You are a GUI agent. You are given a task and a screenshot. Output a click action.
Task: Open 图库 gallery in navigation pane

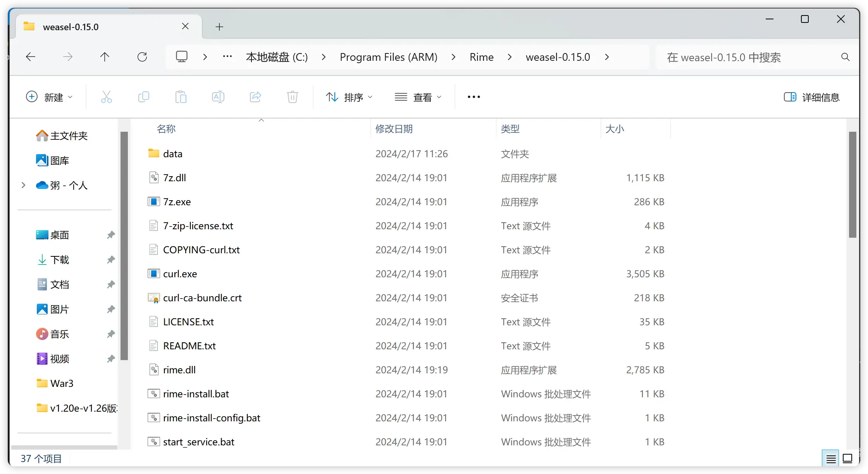53,160
